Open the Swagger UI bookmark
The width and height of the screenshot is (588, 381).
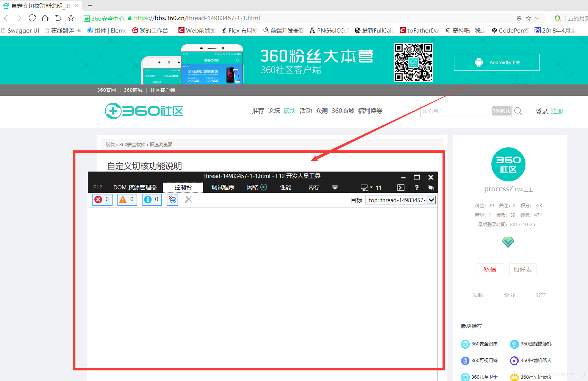(20, 30)
